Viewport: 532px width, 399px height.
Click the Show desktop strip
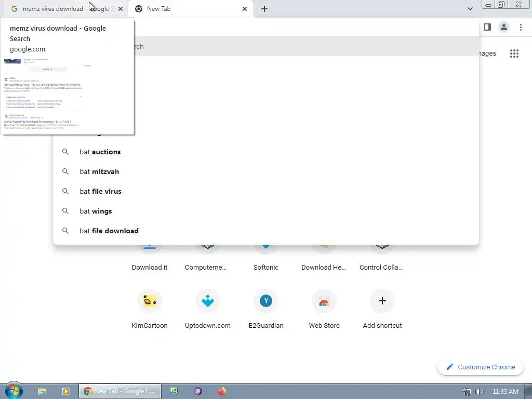tap(528, 391)
